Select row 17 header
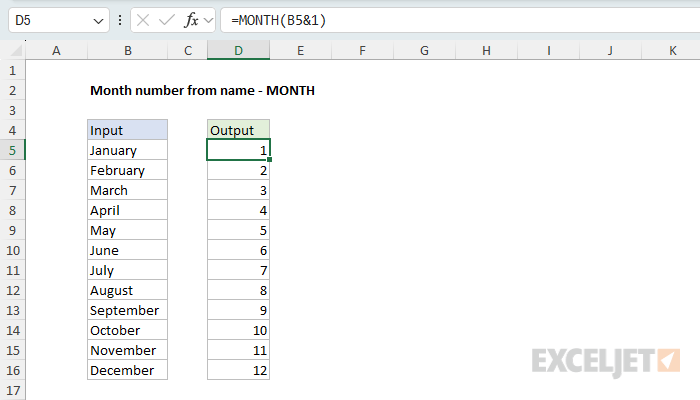Viewport: 700px width, 400px height. [12, 390]
